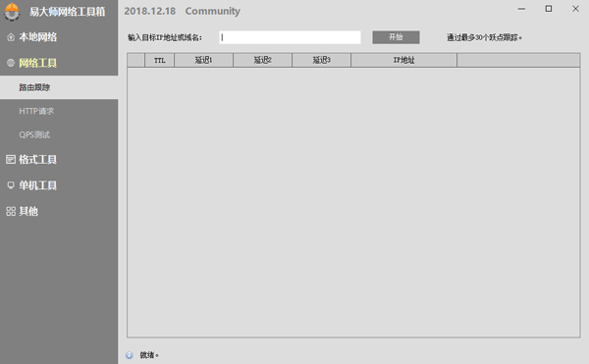Click the globe icon beside 网络工具

point(11,63)
